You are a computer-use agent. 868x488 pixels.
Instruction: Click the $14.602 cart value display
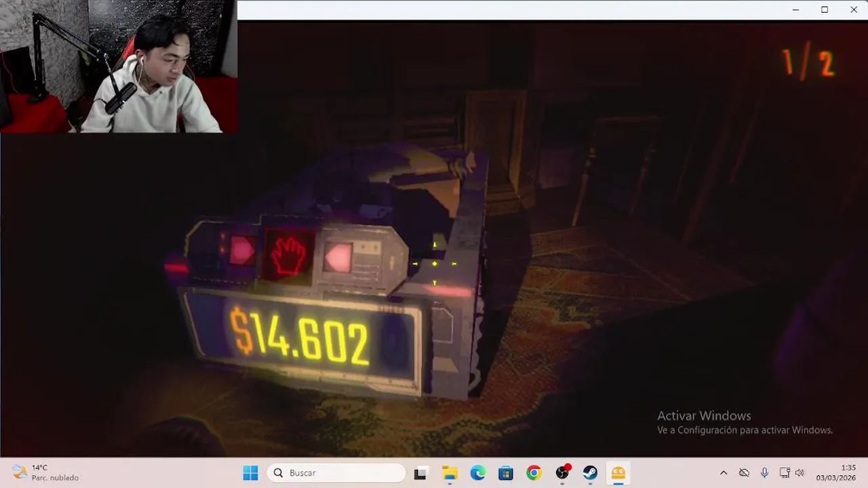[300, 338]
